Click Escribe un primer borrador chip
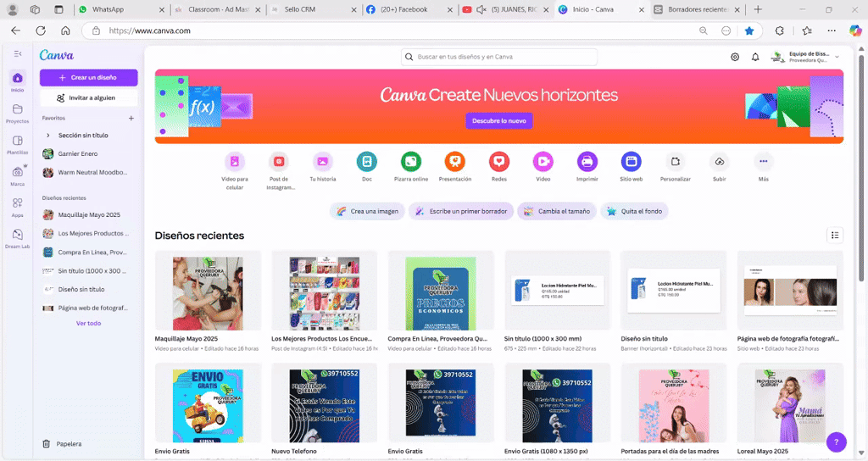Screen dimensions: 868x461 461,211
